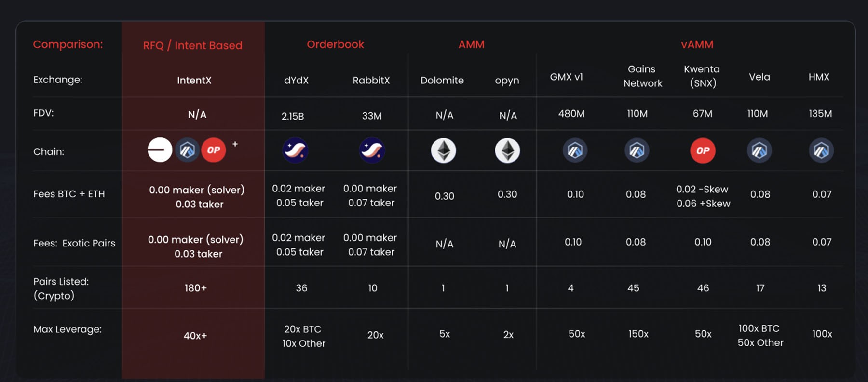Select the RFQ / Intent Based heading

click(x=192, y=45)
